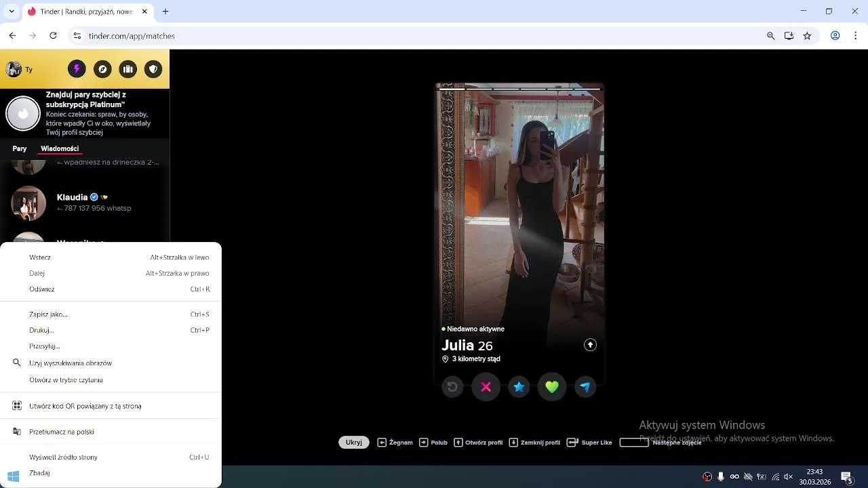
Task: Click the Następne zdjęcie shortcut hint
Action: pyautogui.click(x=660, y=443)
